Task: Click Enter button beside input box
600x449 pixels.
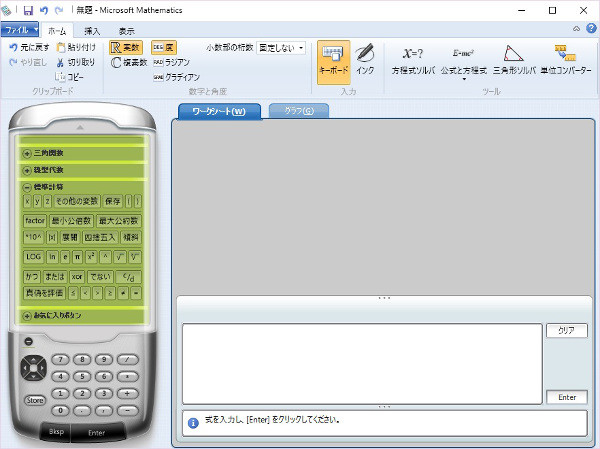Action: pyautogui.click(x=567, y=397)
